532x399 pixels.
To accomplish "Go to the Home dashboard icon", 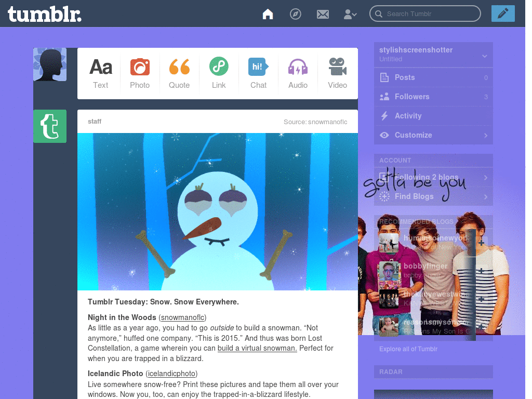I will (268, 14).
